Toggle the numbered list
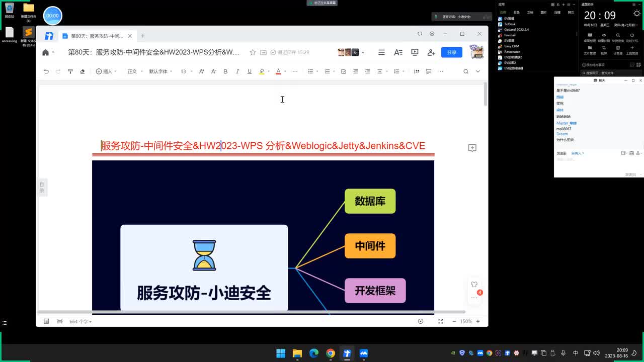The width and height of the screenshot is (644, 362). click(x=327, y=71)
